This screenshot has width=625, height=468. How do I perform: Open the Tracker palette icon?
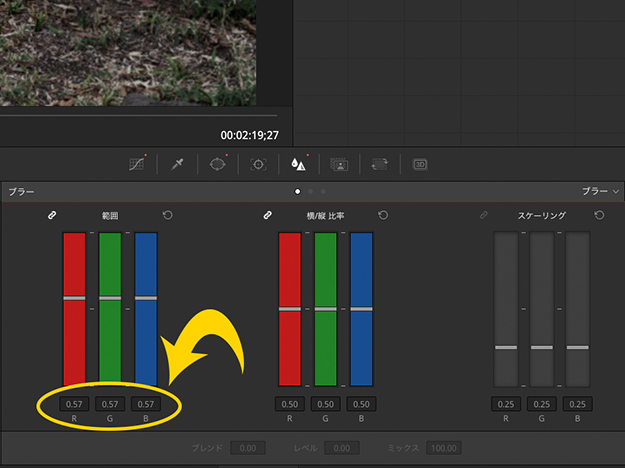point(258,164)
